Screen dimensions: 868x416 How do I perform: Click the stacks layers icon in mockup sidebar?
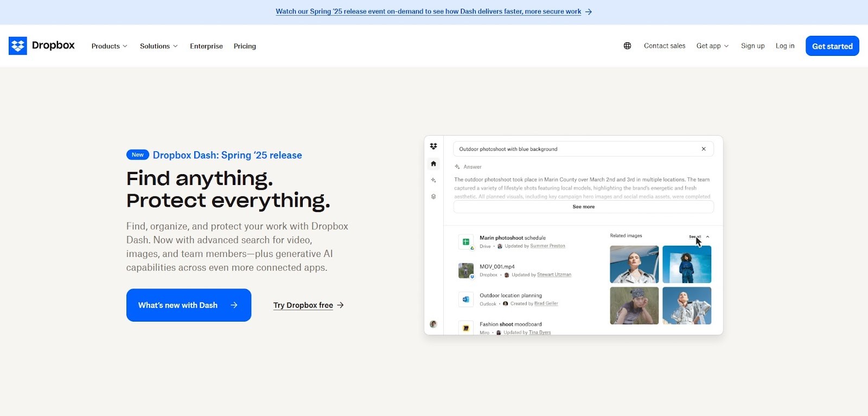[x=433, y=196]
